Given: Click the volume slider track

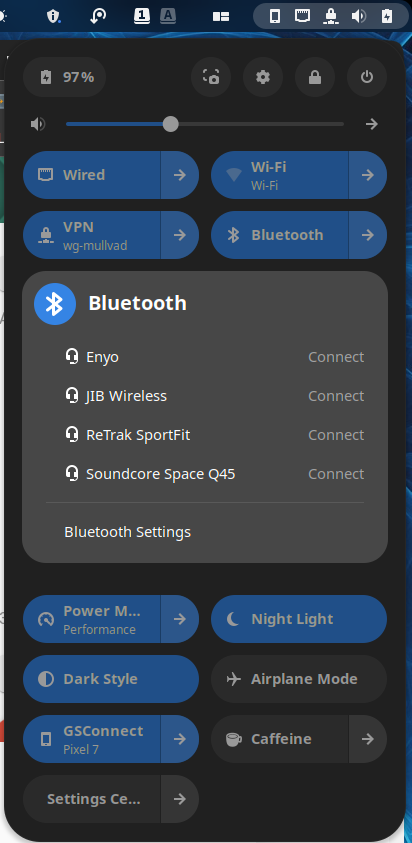Looking at the screenshot, I should pos(205,124).
